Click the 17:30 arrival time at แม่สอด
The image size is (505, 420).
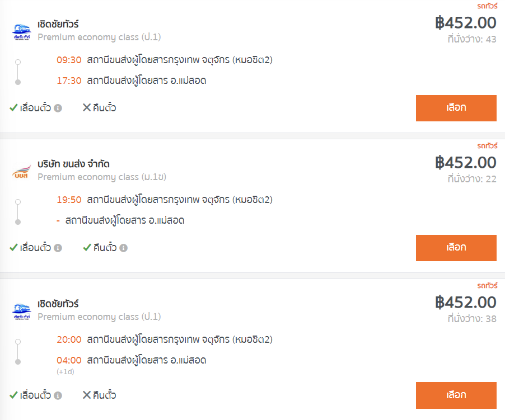(x=69, y=81)
